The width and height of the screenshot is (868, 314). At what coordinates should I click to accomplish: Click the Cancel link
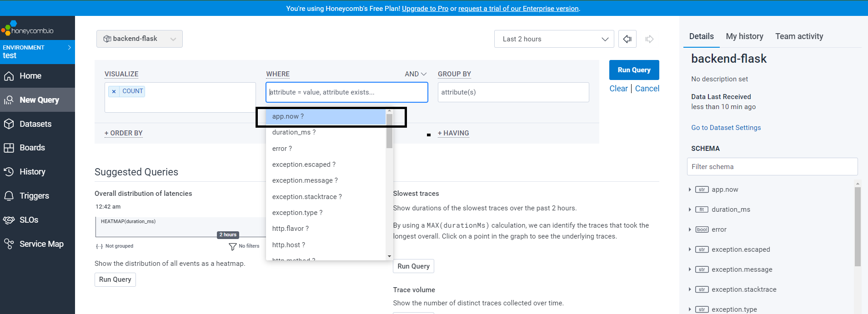[647, 89]
